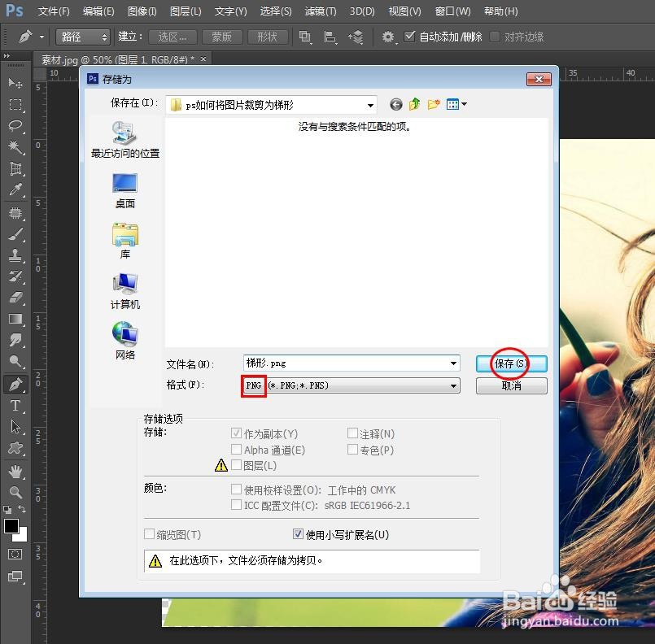The image size is (655, 644).
Task: Select the Pen tool in toolbox
Action: pyautogui.click(x=15, y=385)
